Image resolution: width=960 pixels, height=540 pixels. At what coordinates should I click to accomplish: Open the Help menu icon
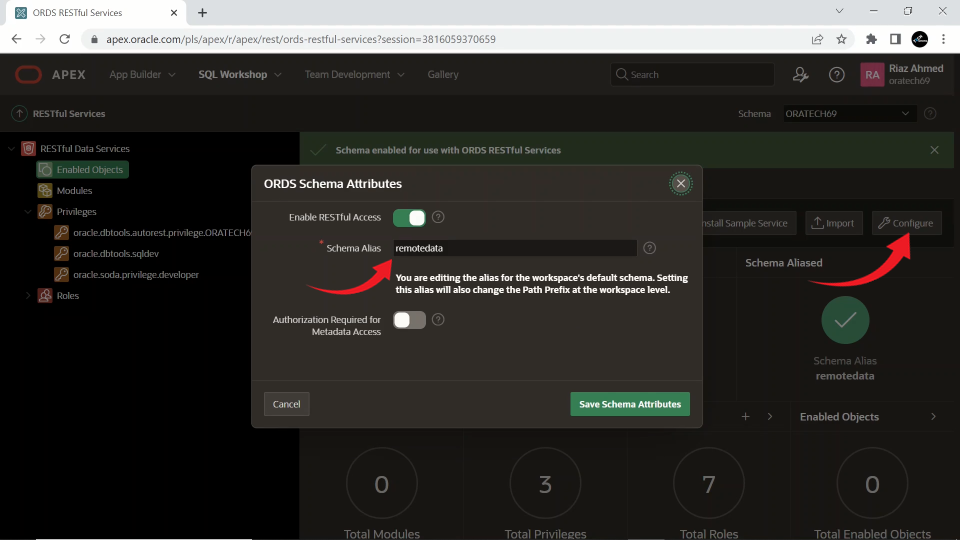pos(836,75)
